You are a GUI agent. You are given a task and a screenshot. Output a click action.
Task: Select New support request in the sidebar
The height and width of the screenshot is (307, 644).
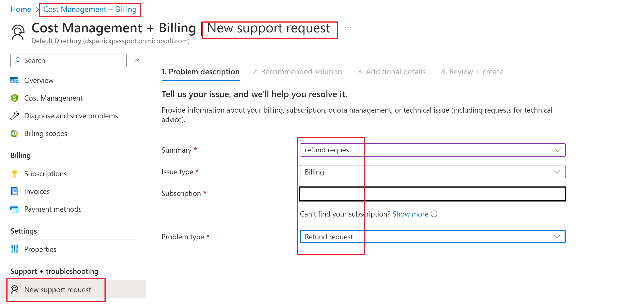pyautogui.click(x=58, y=290)
